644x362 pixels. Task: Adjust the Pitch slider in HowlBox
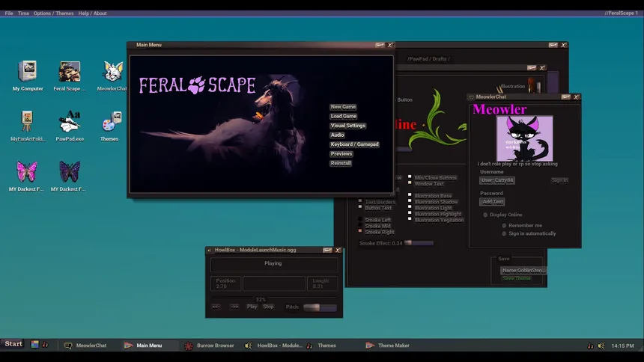tap(320, 307)
